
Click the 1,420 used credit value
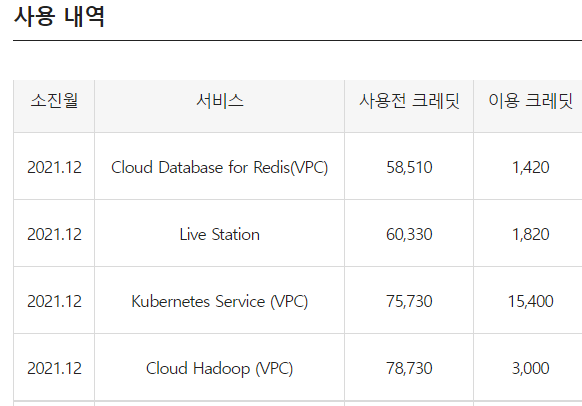pyautogui.click(x=530, y=167)
